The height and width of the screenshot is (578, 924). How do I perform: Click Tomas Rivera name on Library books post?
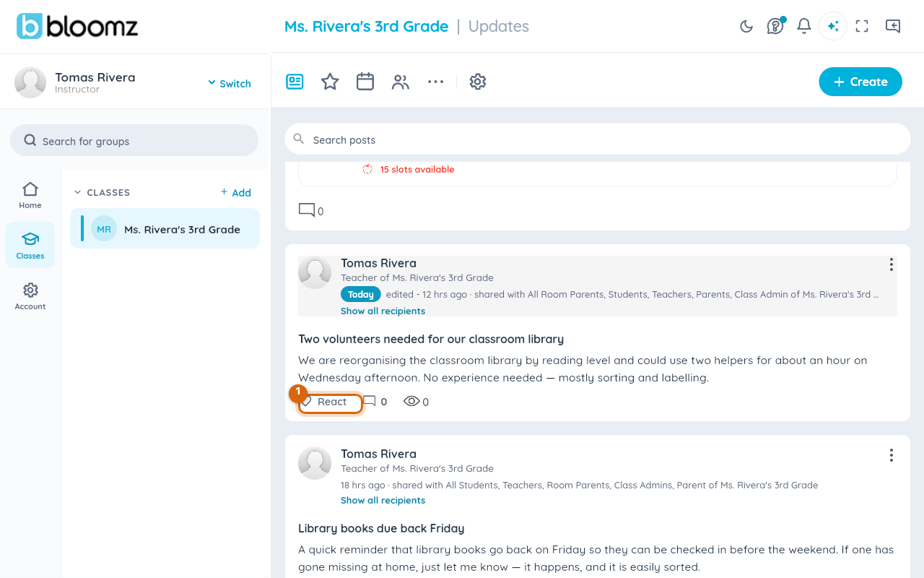click(x=378, y=454)
